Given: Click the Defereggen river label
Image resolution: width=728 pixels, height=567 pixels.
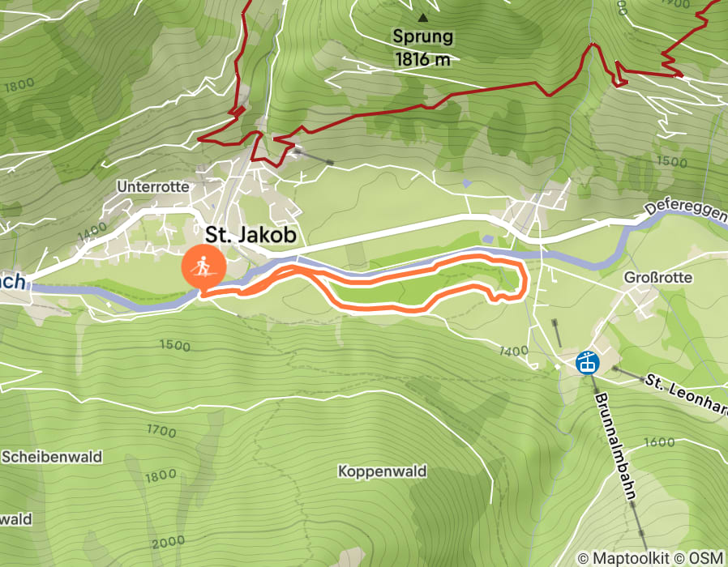Looking at the screenshot, I should point(686,211).
